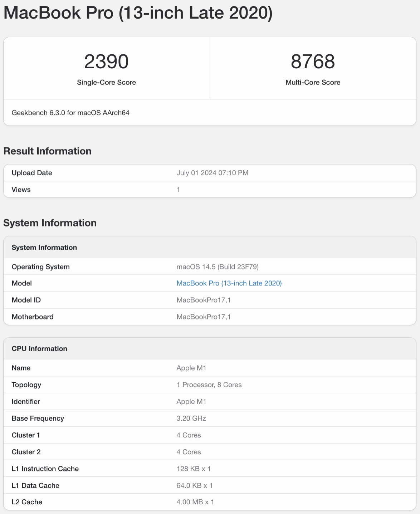
Task: Click the "Upload Date" row label
Action: pos(32,173)
